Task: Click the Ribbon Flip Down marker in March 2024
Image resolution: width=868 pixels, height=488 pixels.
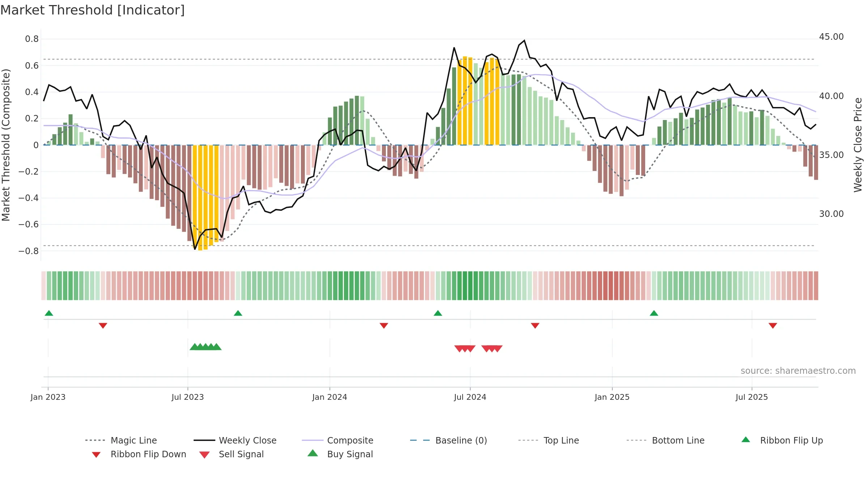Action: pos(384,326)
